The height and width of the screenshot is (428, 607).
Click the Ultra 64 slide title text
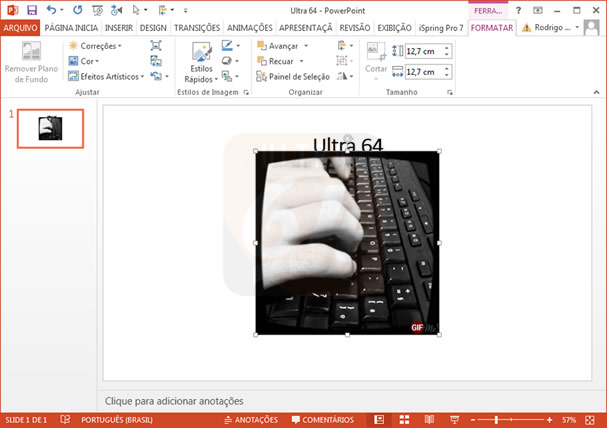[x=348, y=145]
